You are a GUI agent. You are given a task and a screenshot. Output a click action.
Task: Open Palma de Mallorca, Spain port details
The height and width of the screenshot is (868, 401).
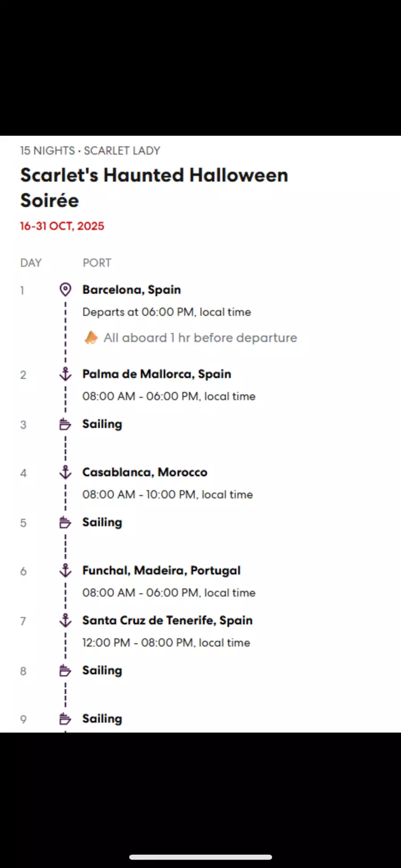pos(157,374)
